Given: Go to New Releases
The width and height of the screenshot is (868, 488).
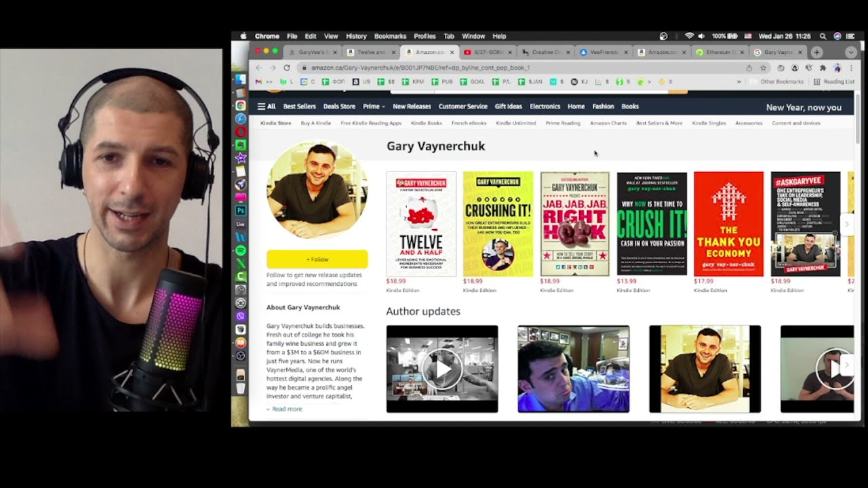Looking at the screenshot, I should (x=412, y=106).
